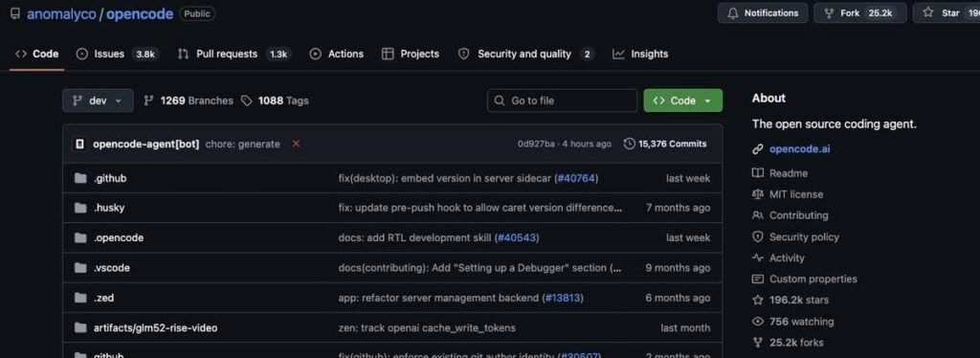The width and height of the screenshot is (980, 358).
Task: Click the Notifications button
Action: [x=763, y=13]
